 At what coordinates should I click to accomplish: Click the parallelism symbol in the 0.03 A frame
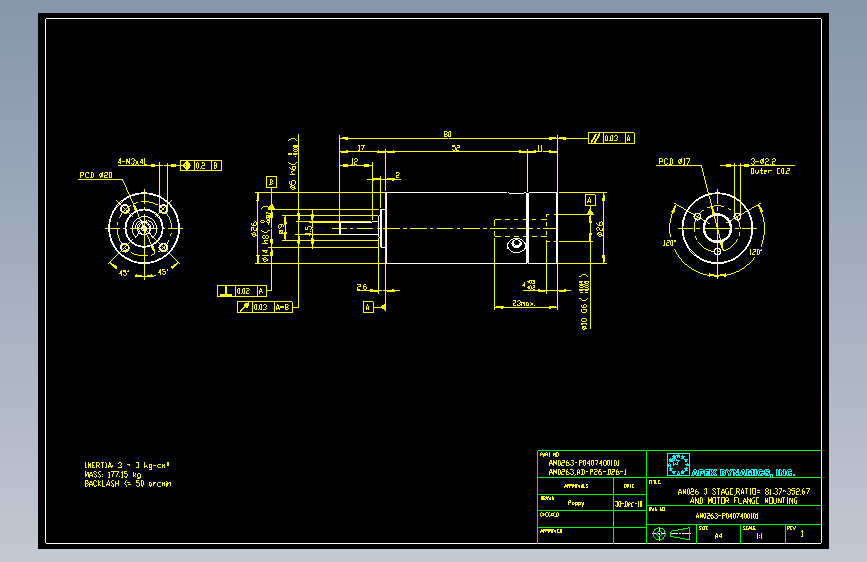[x=595, y=138]
